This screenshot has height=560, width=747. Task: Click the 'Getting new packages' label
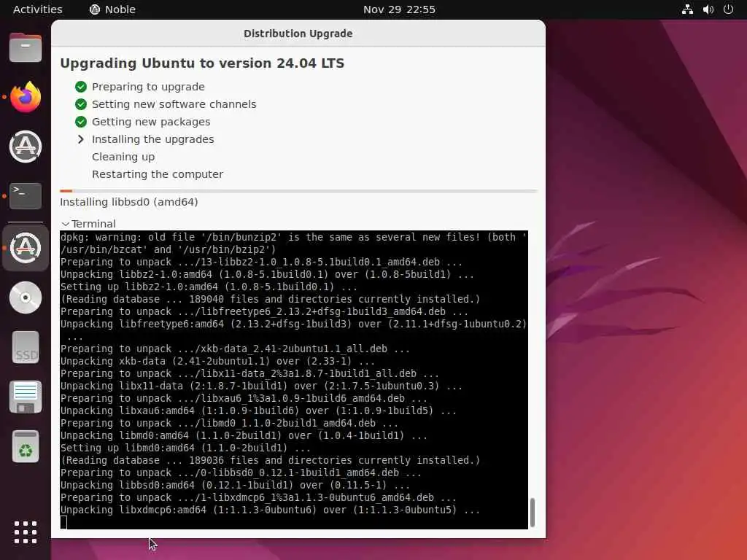pos(151,122)
